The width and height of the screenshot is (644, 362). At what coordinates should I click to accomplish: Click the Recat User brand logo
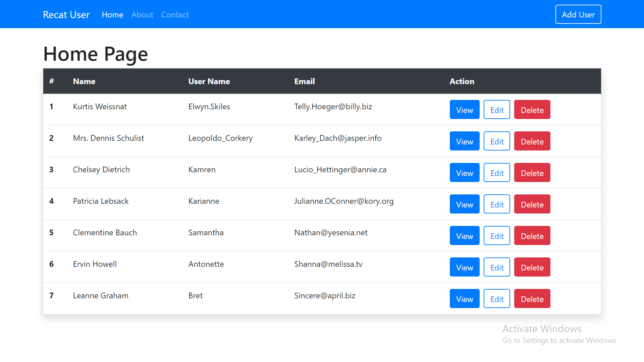tap(66, 15)
